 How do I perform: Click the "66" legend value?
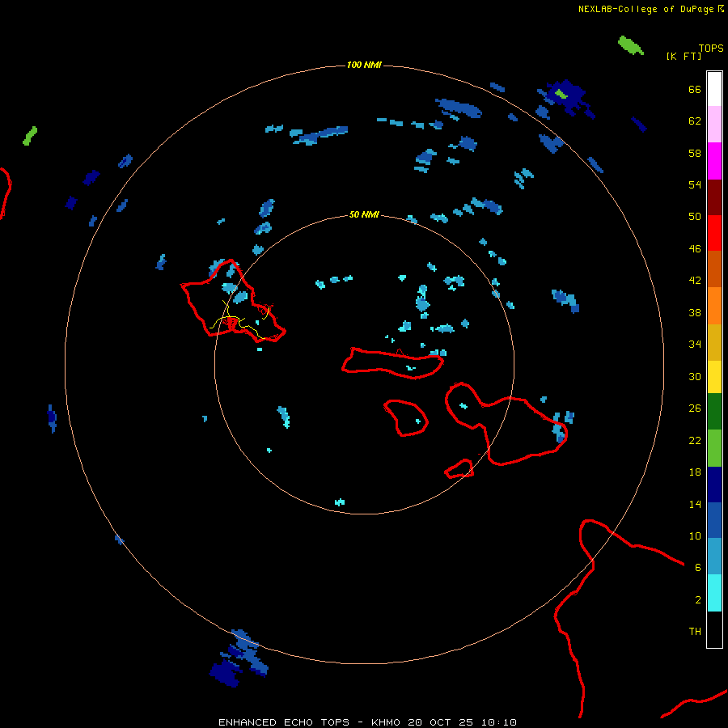coord(695,90)
